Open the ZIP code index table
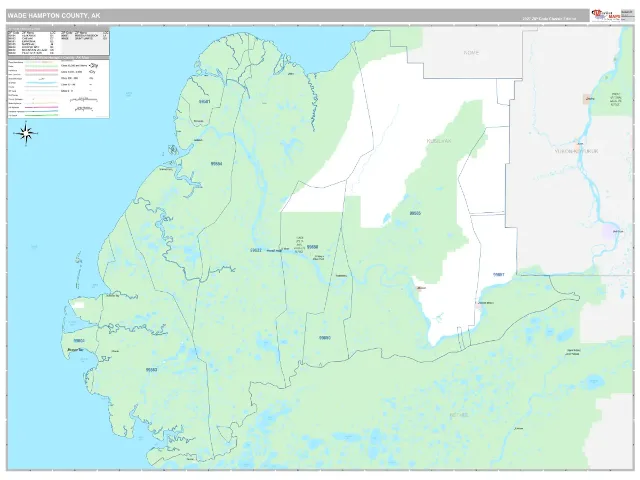Viewport: 640px width, 480px height. click(x=58, y=42)
